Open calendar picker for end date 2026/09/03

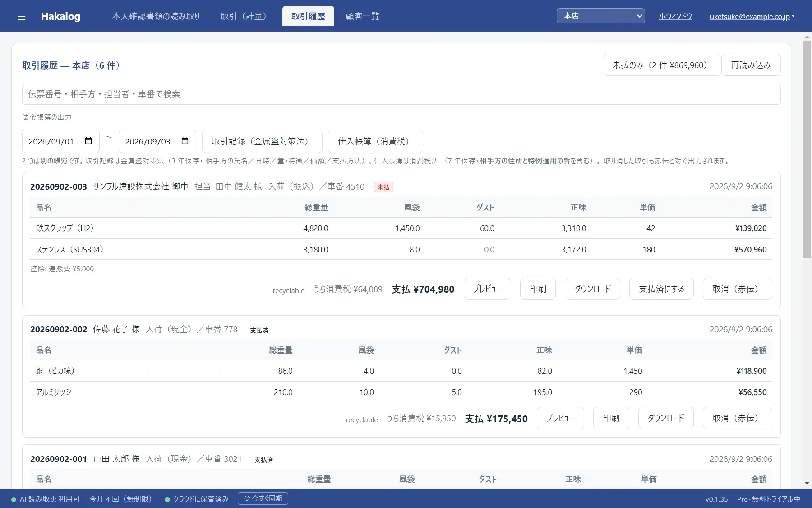[185, 141]
